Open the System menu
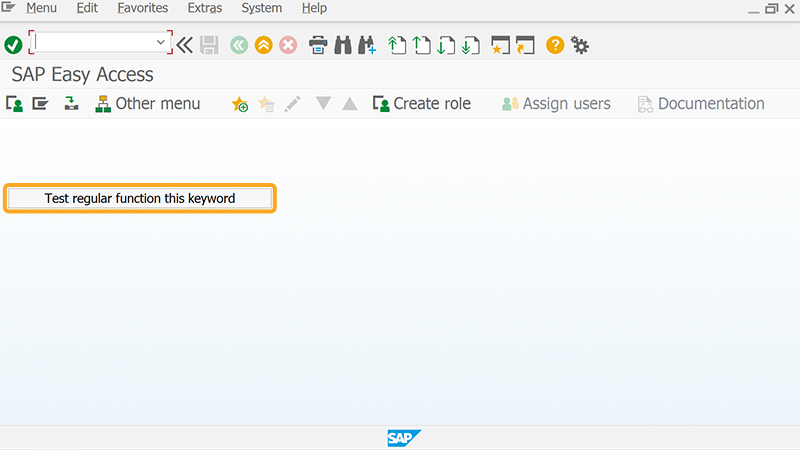The height and width of the screenshot is (450, 800). 262,8
